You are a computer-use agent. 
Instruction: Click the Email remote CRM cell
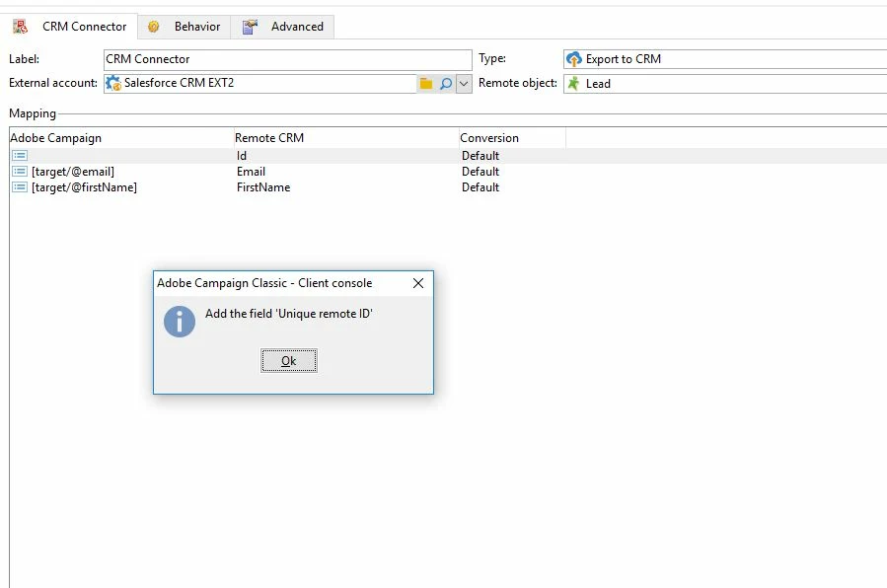pyautogui.click(x=252, y=172)
